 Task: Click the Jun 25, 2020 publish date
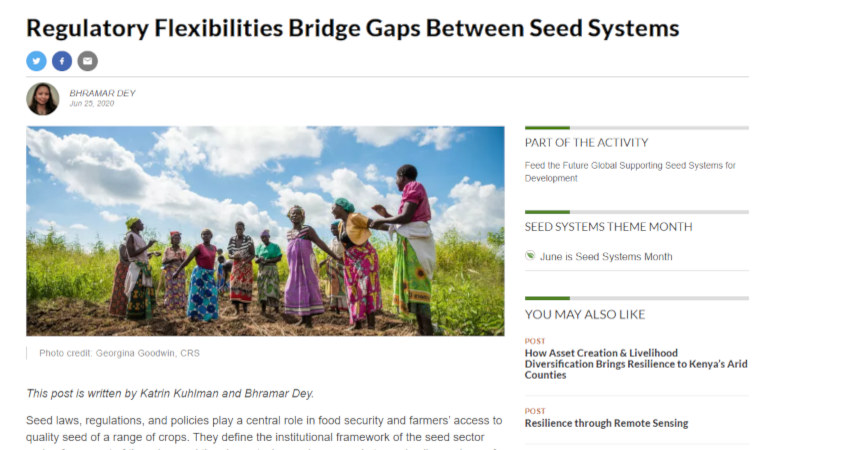[x=92, y=104]
